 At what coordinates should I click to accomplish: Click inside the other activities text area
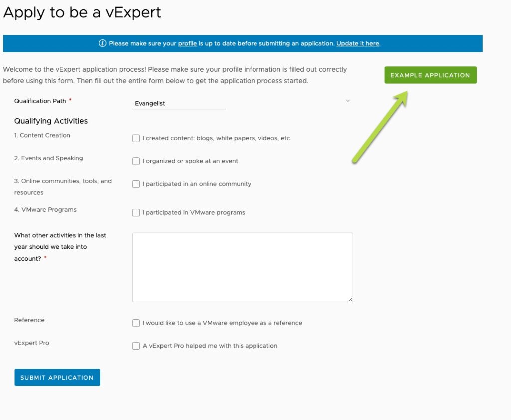pyautogui.click(x=242, y=266)
